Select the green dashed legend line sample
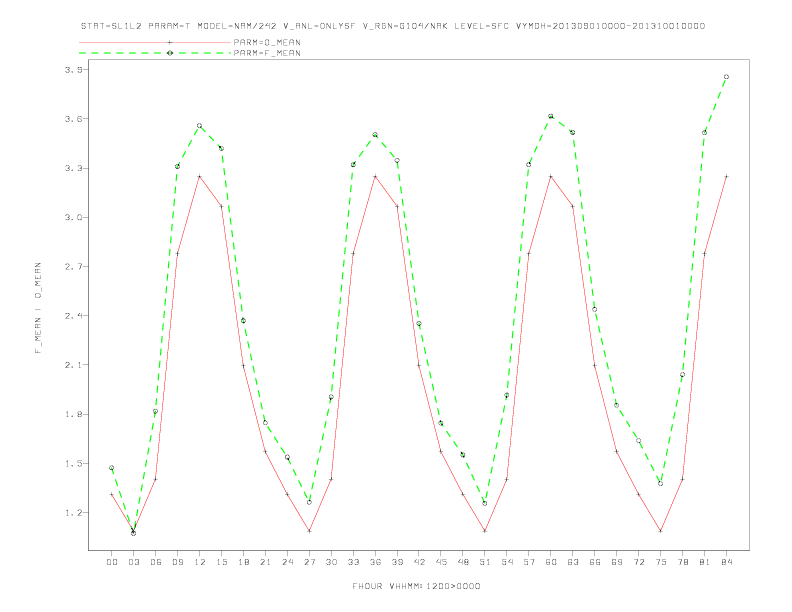Screen dimensions: 792x612 (155, 53)
